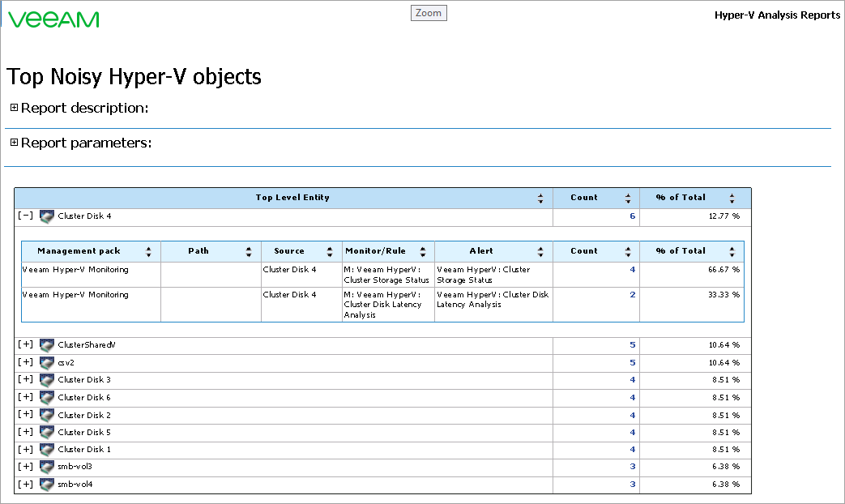Click the smb-vol3 entity icon
The width and height of the screenshot is (845, 504).
(x=47, y=468)
